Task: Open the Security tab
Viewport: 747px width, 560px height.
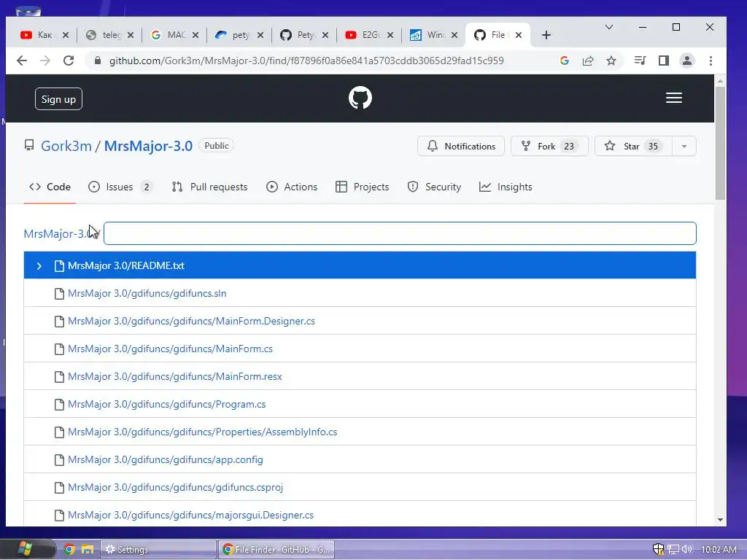Action: (434, 187)
